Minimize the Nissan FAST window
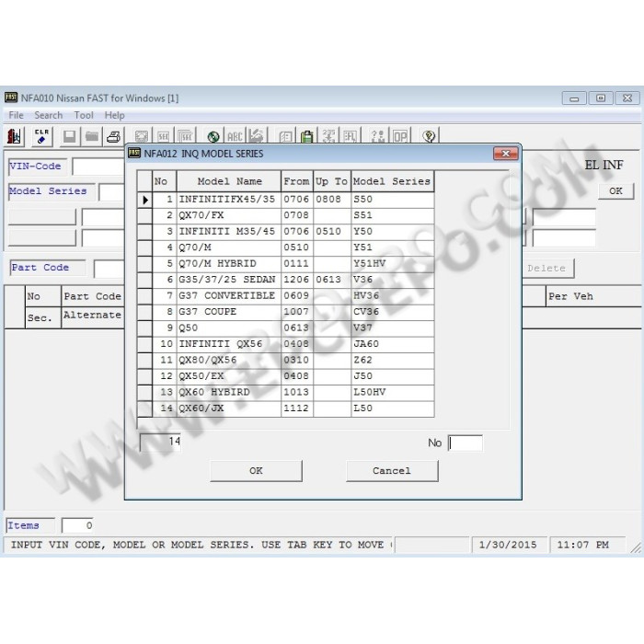The image size is (644, 644). click(x=574, y=98)
